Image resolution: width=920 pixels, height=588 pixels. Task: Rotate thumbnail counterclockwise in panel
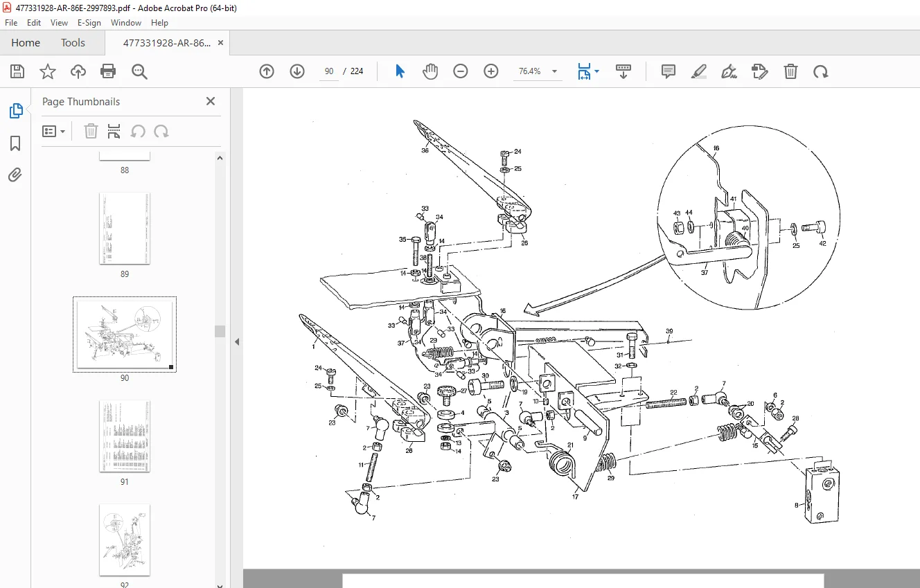tap(138, 131)
